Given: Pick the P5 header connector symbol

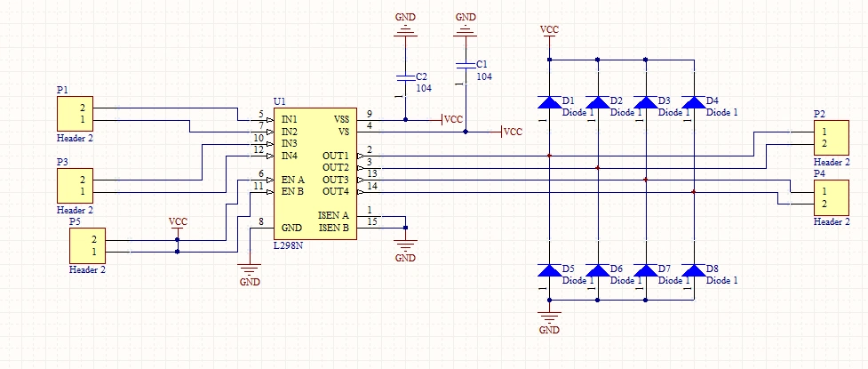Looking at the screenshot, I should click(87, 245).
